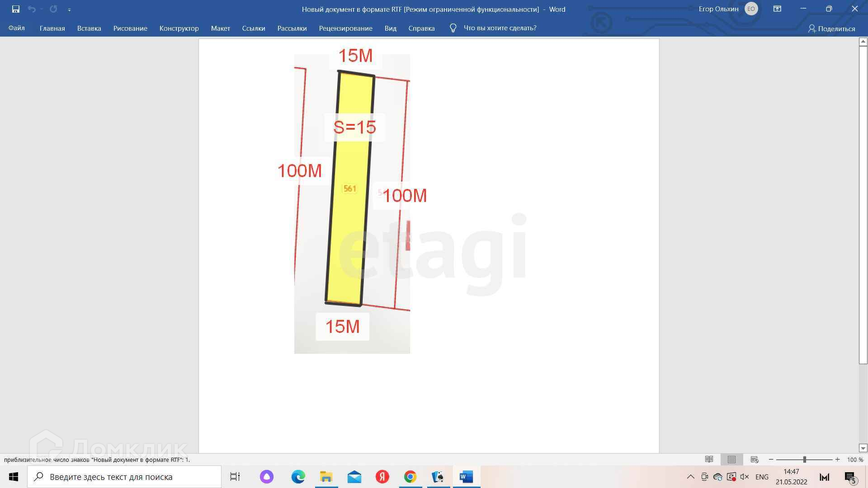Viewport: 868px width, 488px height.
Task: Click the Undo arrow icon
Action: (x=31, y=9)
